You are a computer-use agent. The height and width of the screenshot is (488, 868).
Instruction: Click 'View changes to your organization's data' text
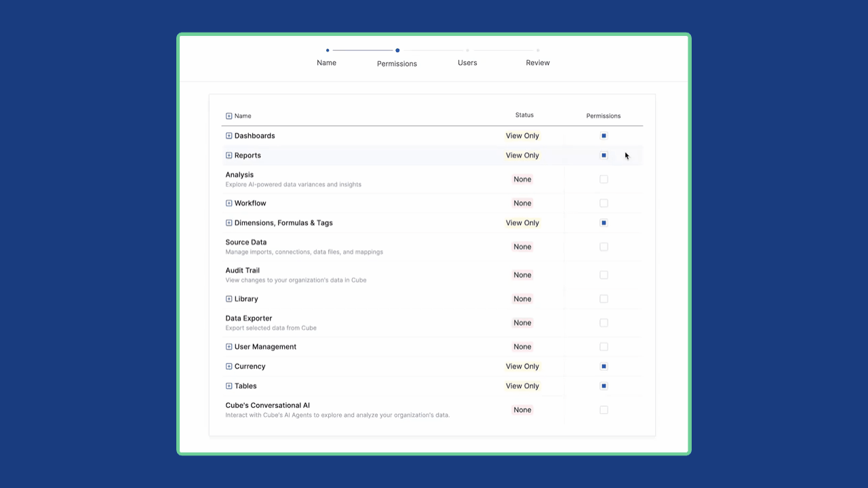click(296, 280)
